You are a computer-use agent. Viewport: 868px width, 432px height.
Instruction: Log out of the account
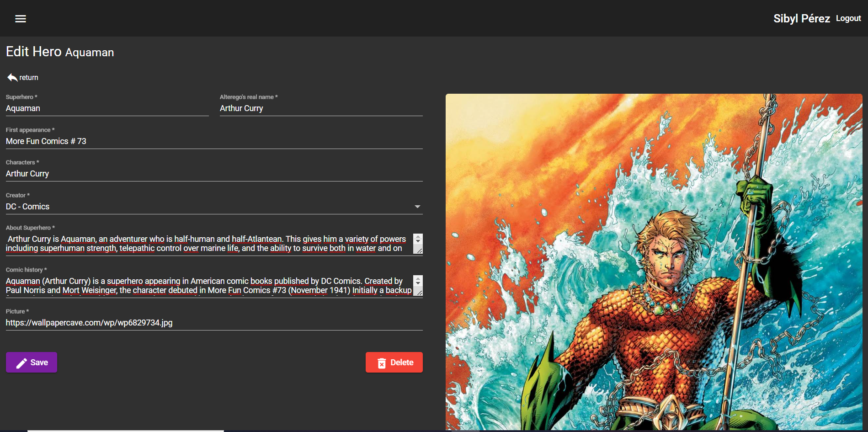click(848, 18)
